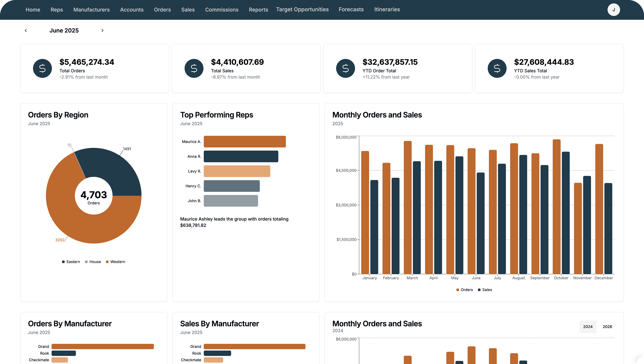Open the Home menu item
Image resolution: width=644 pixels, height=364 pixels.
[33, 10]
